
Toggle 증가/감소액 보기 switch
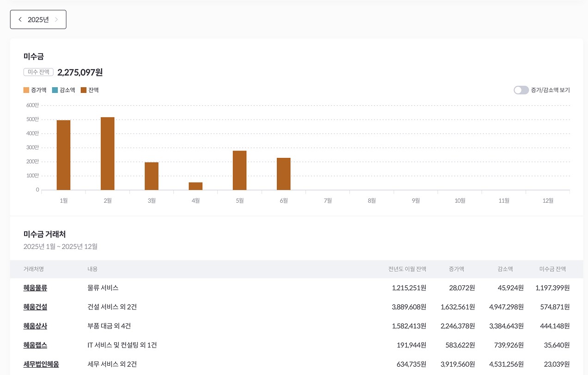pyautogui.click(x=521, y=90)
